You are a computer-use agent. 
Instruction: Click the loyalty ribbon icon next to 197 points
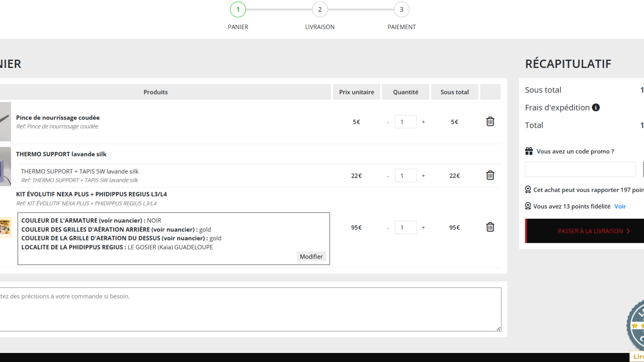(528, 190)
